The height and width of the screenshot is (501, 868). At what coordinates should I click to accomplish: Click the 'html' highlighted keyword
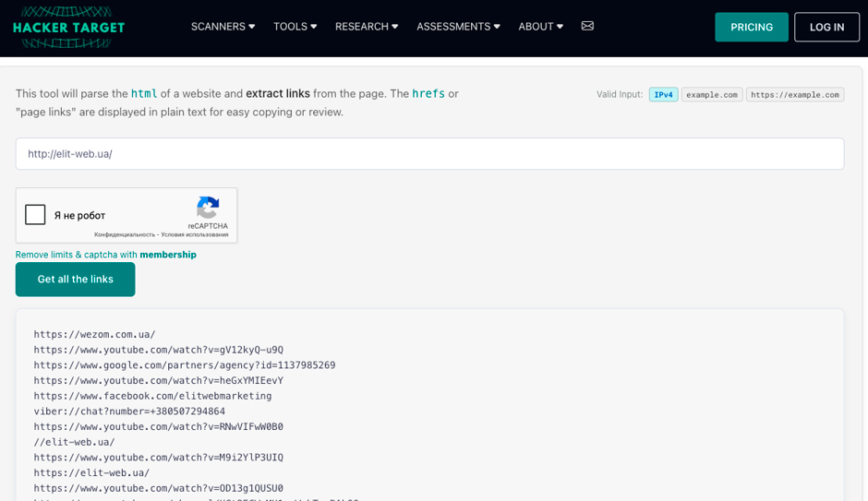144,93
